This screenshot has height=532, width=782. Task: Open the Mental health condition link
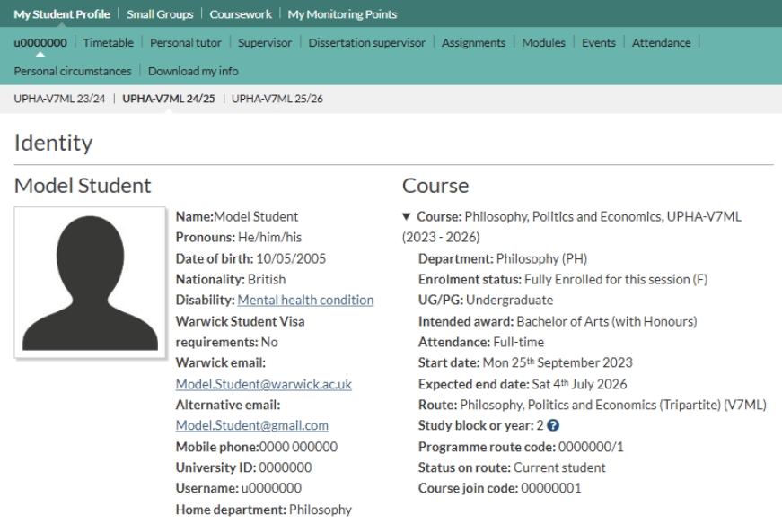click(305, 301)
